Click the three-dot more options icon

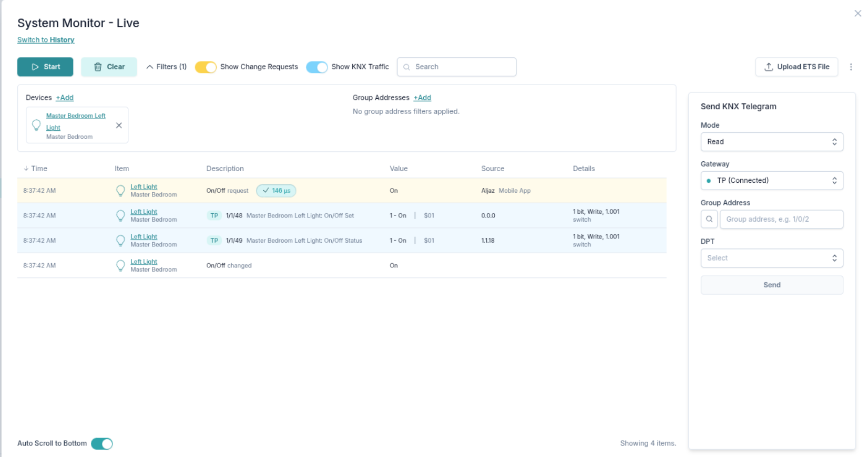pos(851,67)
